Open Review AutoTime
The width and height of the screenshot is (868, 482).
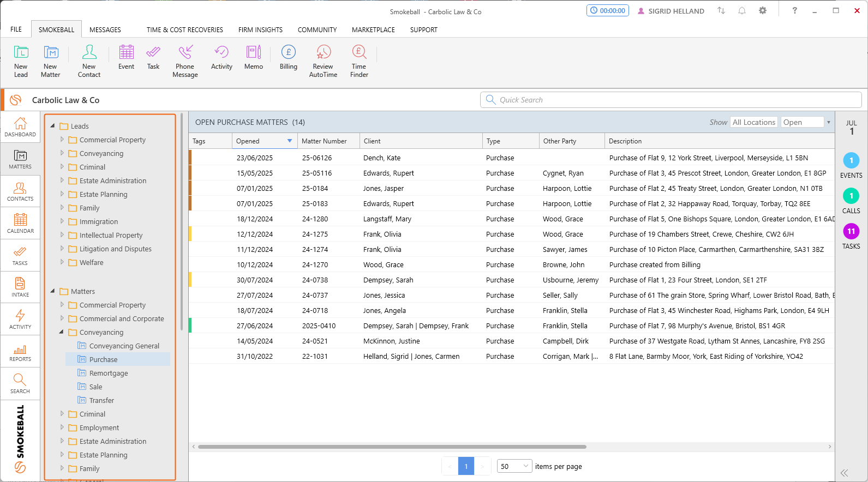point(323,61)
